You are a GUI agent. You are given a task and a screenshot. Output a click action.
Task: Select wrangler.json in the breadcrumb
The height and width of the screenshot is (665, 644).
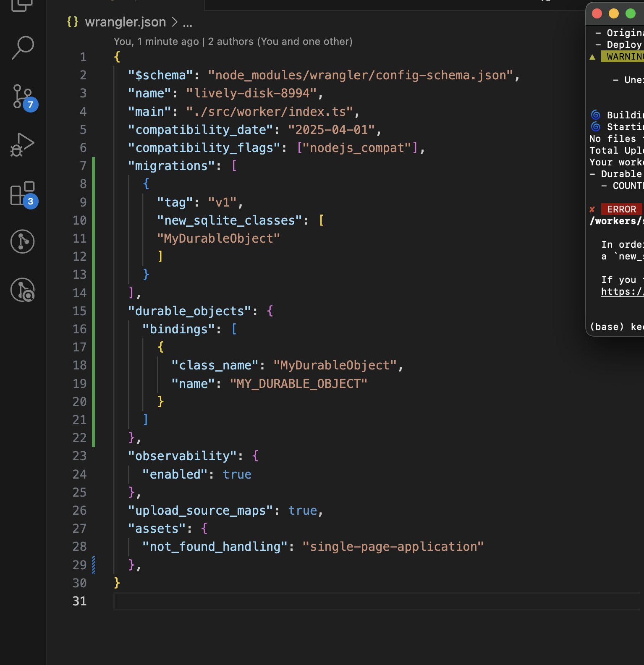click(x=125, y=22)
